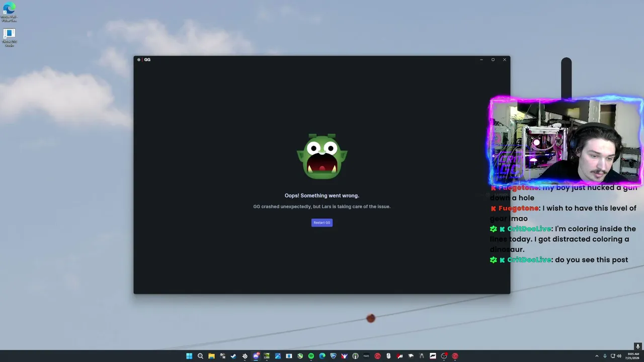
Task: Click the "I wish to have this level" chat message
Action: coord(563,213)
